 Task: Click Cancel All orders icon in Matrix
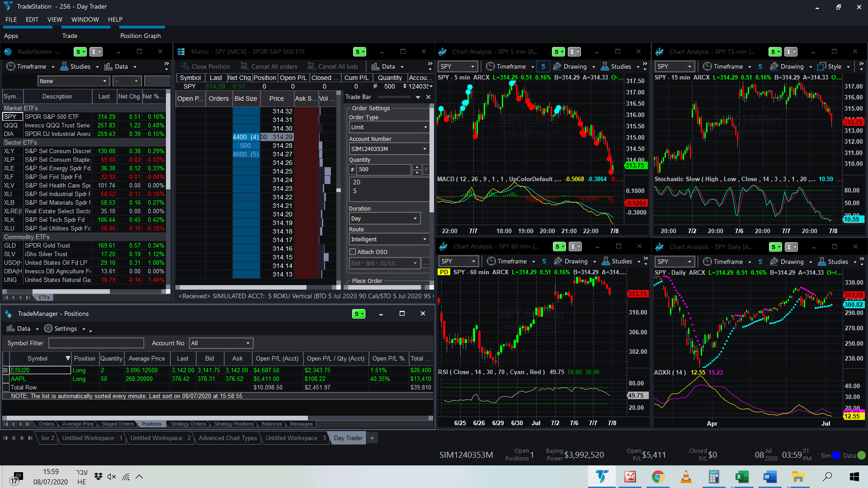pos(244,66)
